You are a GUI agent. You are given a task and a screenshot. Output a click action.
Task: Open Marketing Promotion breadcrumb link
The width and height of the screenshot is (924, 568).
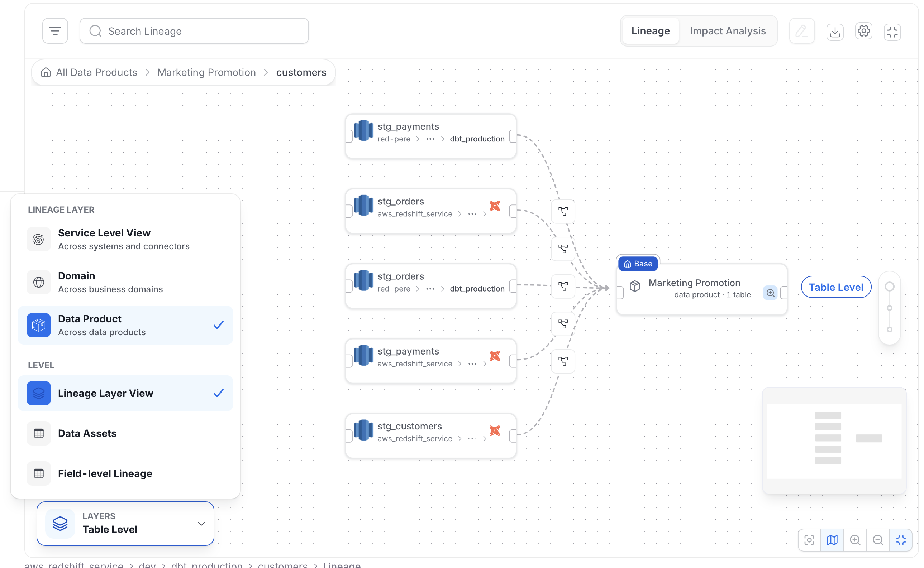pyautogui.click(x=206, y=72)
